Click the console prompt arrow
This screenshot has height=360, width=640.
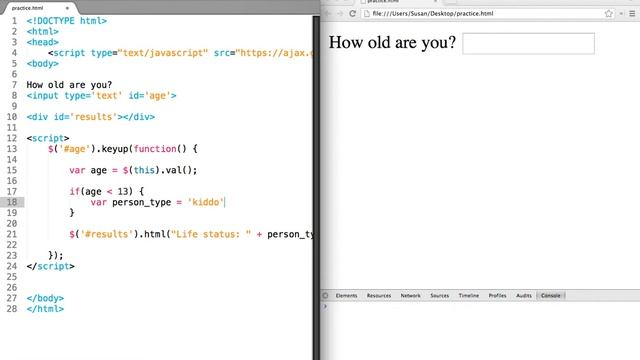pyautogui.click(x=325, y=306)
